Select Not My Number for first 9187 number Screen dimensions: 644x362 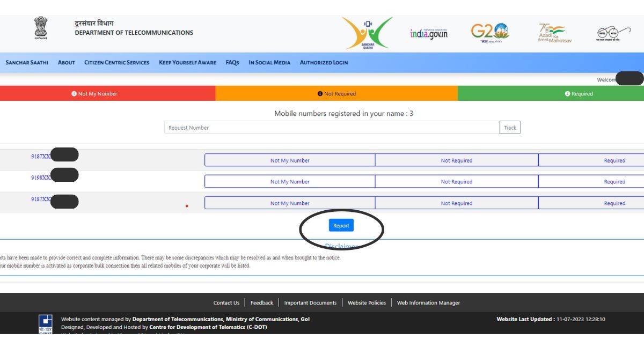290,160
